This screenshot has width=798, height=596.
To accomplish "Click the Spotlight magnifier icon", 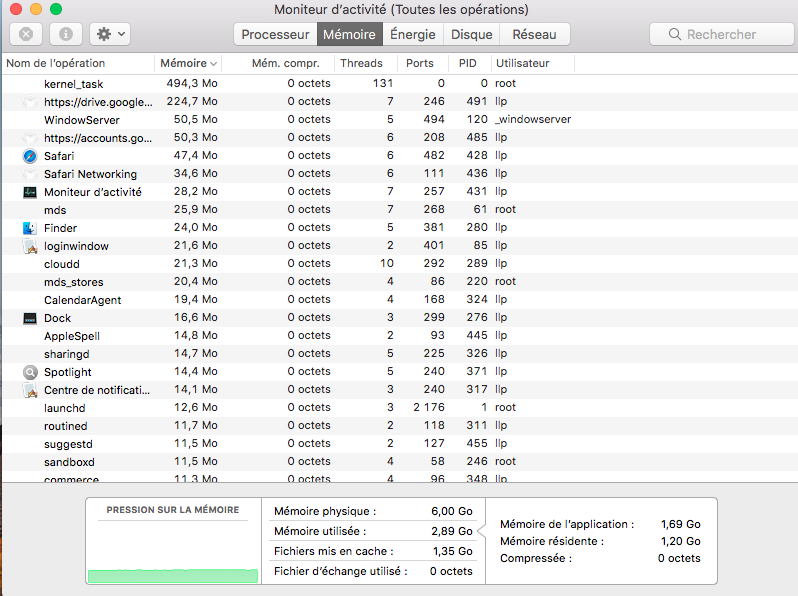I will point(30,373).
